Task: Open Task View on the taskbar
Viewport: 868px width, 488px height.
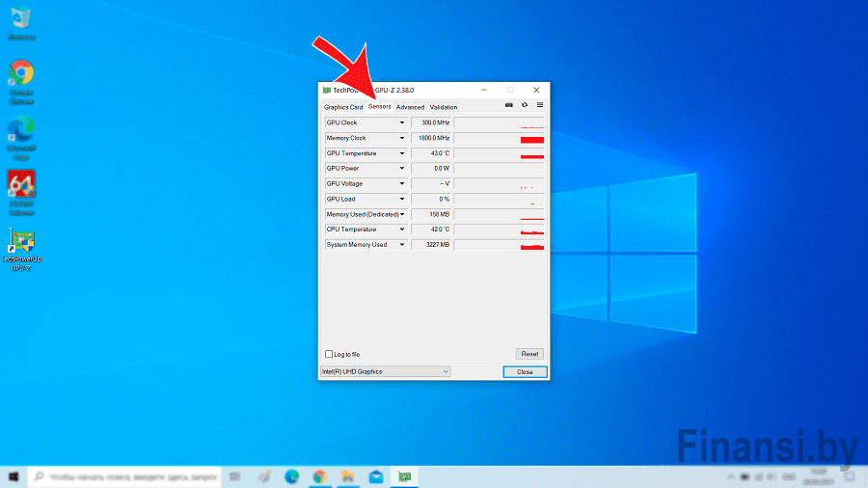Action: (234, 476)
